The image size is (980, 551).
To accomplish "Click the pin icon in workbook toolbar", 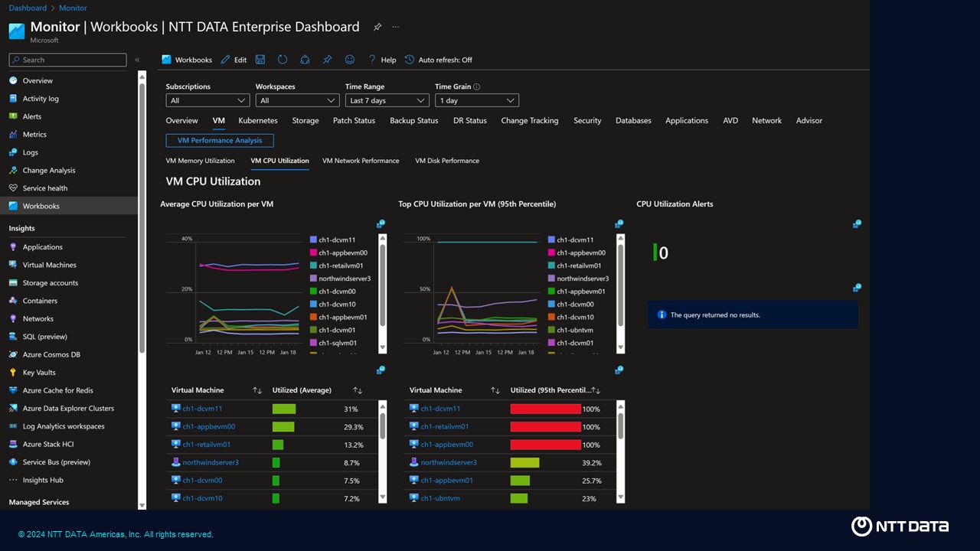I will 327,60.
